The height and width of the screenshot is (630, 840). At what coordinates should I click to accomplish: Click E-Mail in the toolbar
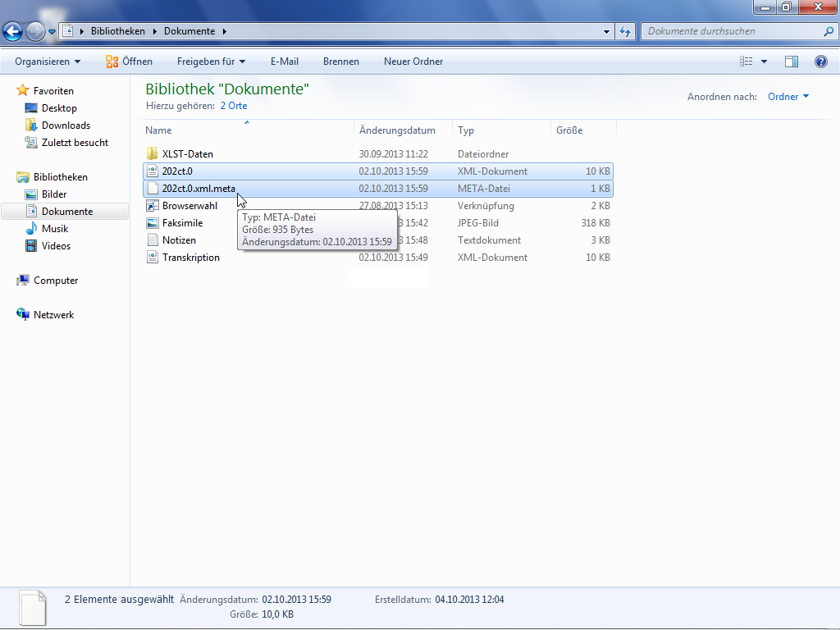coord(284,62)
